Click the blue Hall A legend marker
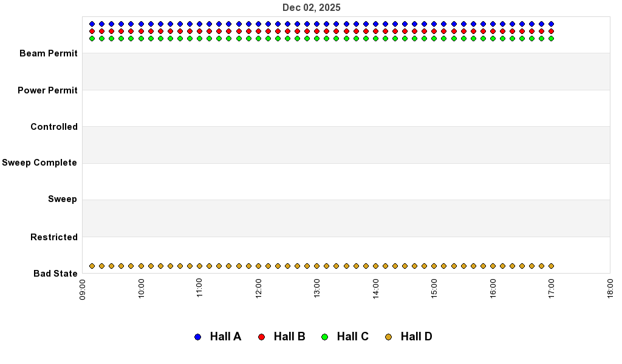Image resolution: width=622 pixels, height=364 pixels. 197,337
